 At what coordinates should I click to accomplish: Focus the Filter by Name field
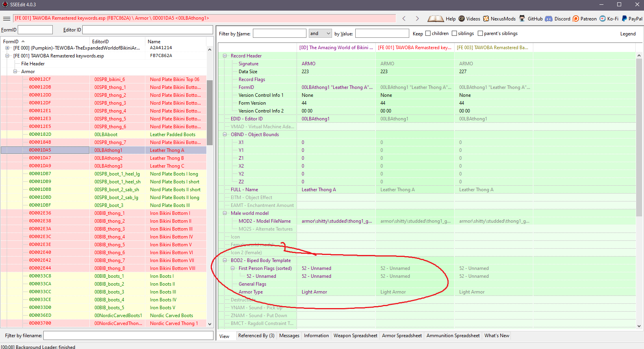point(279,33)
